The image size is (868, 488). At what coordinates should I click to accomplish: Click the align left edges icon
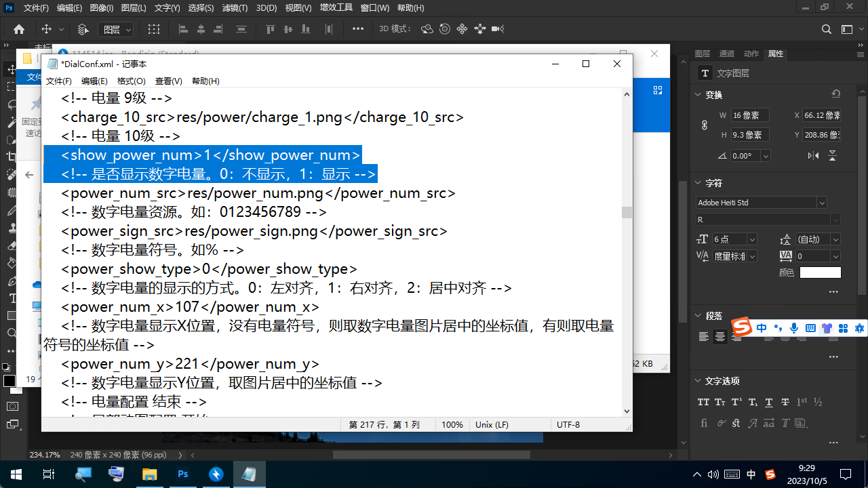pos(183,29)
